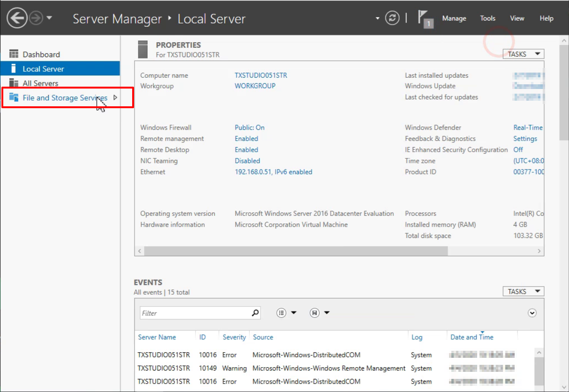The image size is (569, 392).
Task: Click Windows Server 2016 Datacenter Evaluation text
Action: pyautogui.click(x=314, y=214)
